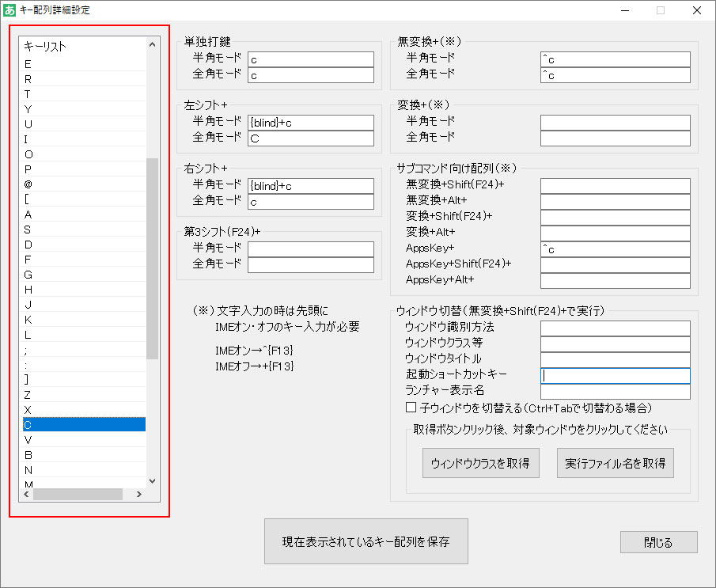Screen dimensions: 716x588
Task: Click the 半角モード field under 単独打鍵
Action: (310, 58)
